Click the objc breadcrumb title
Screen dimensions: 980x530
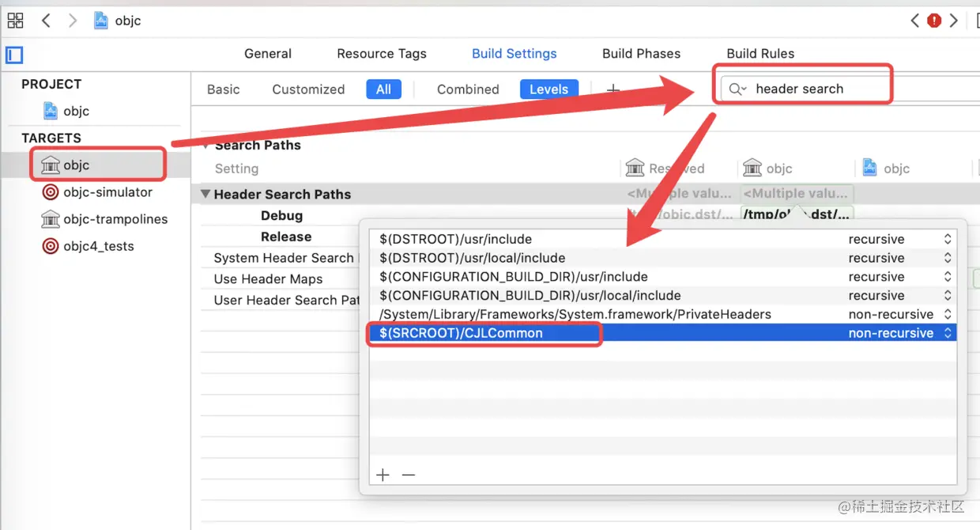click(x=128, y=21)
